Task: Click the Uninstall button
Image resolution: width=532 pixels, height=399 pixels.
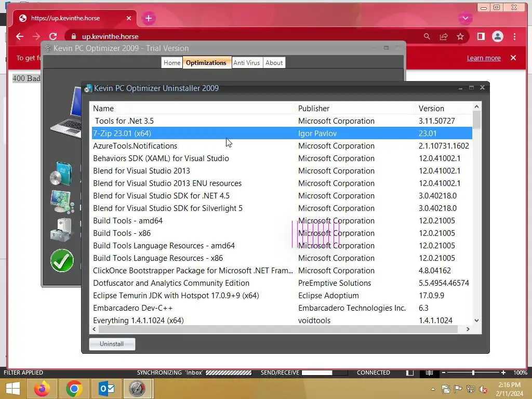Action: click(112, 344)
